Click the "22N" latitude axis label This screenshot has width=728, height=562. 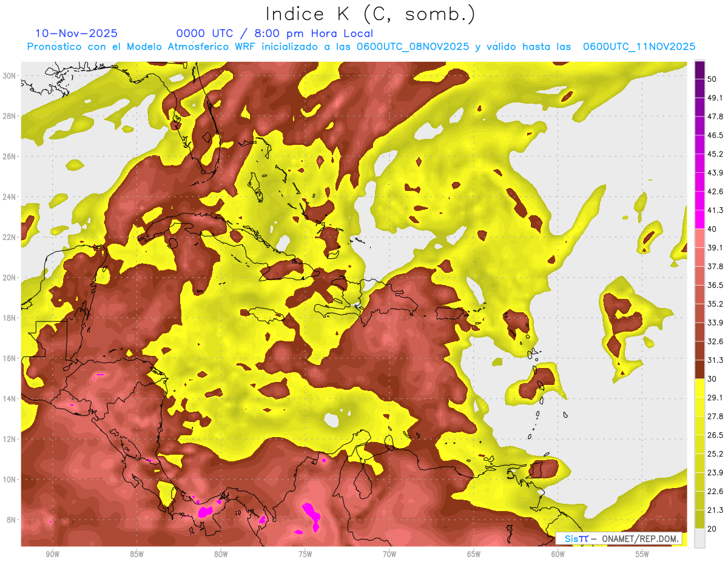(x=9, y=238)
